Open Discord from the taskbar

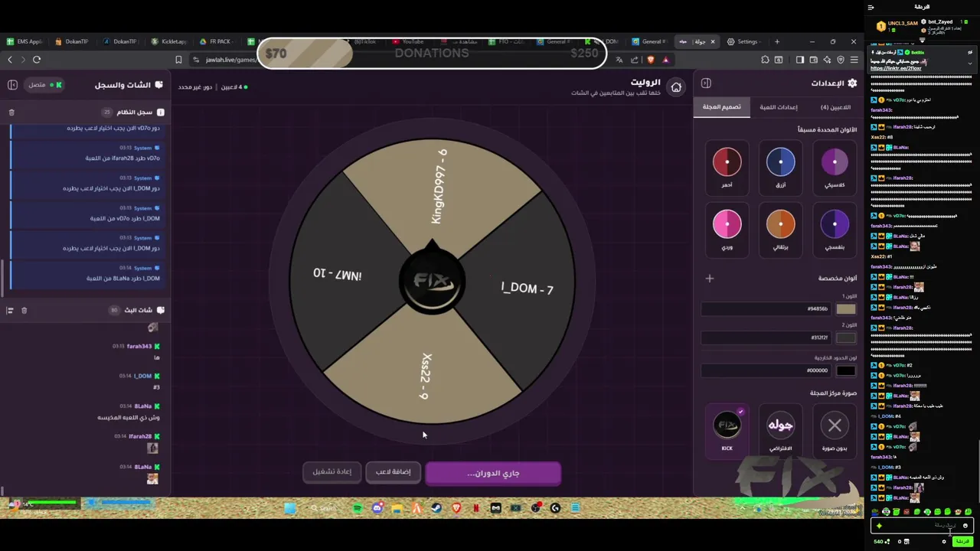point(377,507)
